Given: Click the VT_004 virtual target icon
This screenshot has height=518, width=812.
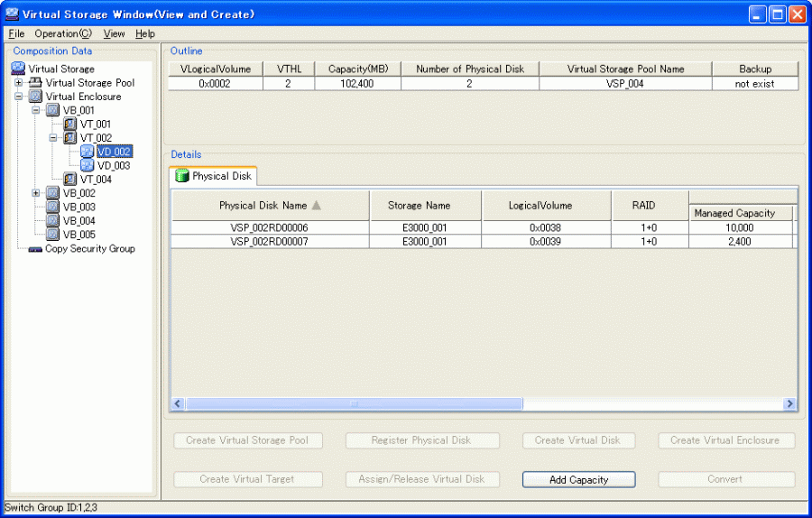Looking at the screenshot, I should [x=69, y=180].
